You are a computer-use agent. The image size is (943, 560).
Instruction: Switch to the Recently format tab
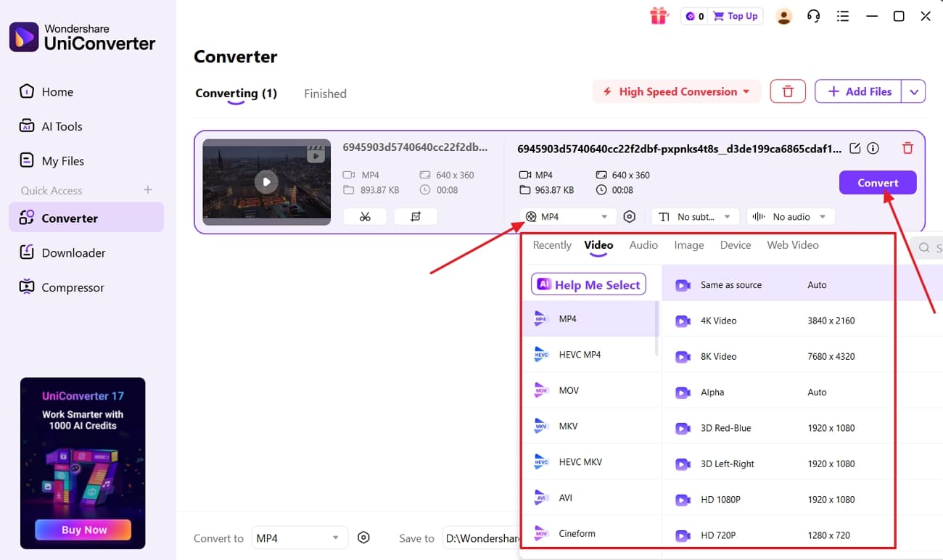(552, 245)
